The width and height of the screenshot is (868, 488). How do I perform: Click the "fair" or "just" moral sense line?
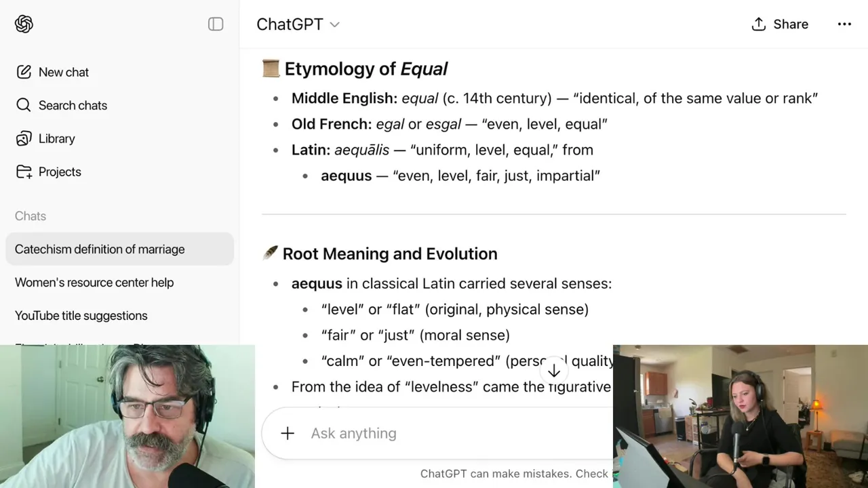[x=415, y=335]
